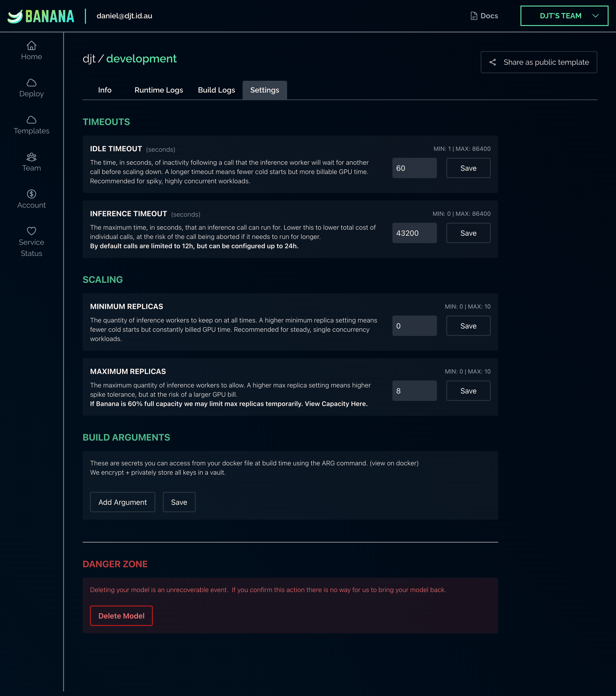Click the Team people icon
The width and height of the screenshot is (616, 696).
pos(31,157)
